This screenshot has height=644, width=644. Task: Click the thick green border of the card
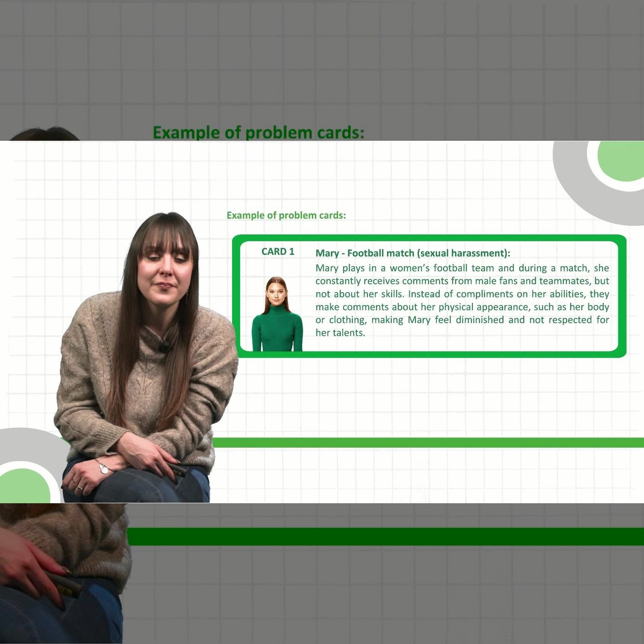(429, 238)
